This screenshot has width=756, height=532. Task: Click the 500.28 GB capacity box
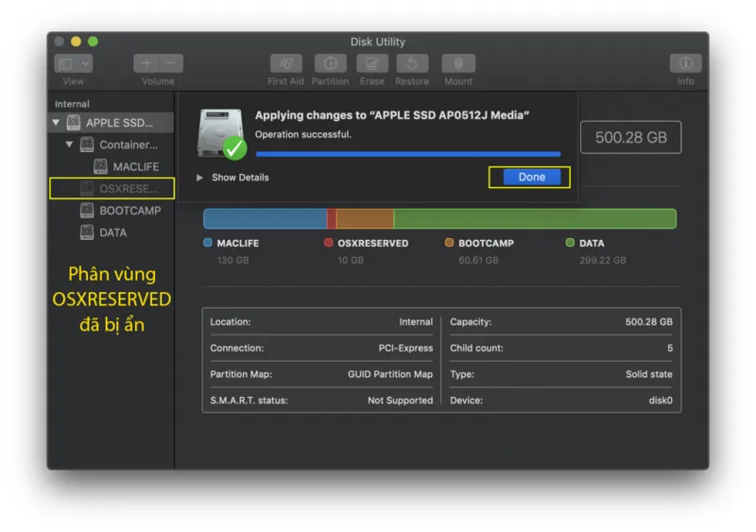(x=630, y=137)
